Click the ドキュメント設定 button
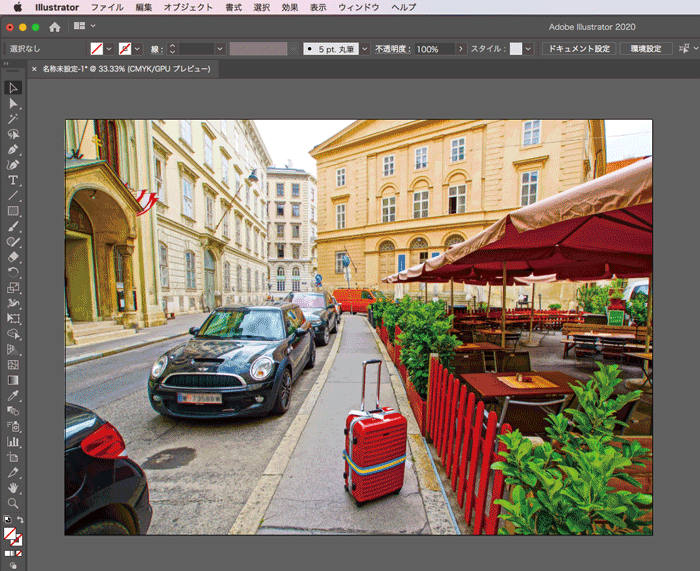 [579, 48]
